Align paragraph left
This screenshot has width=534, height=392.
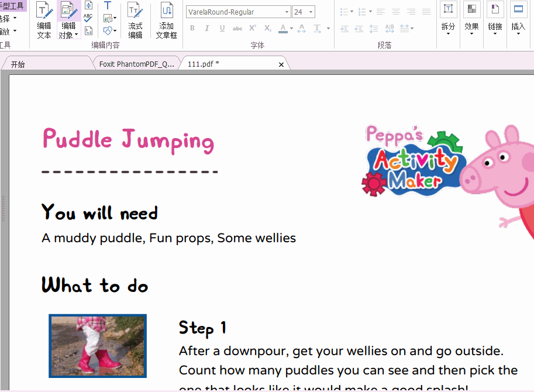380,12
